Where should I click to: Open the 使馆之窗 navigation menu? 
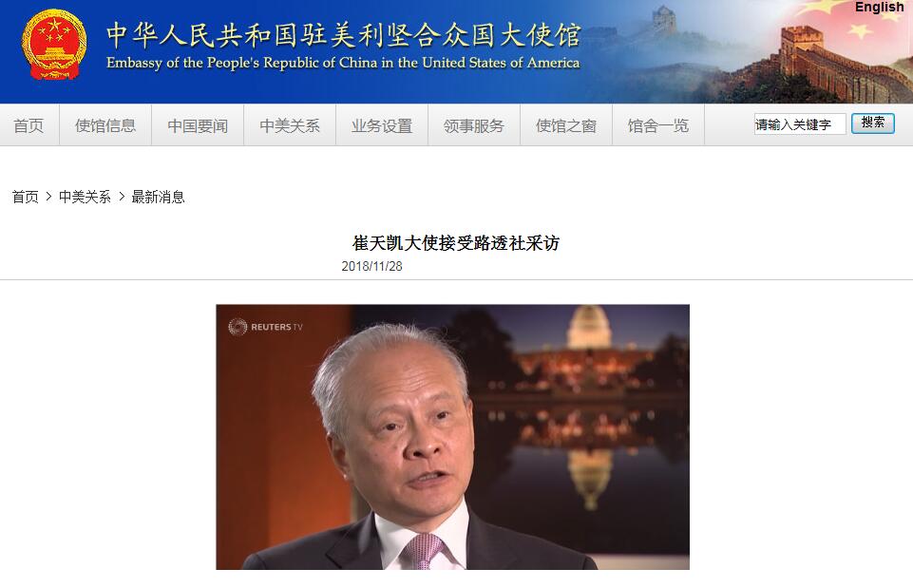(565, 125)
